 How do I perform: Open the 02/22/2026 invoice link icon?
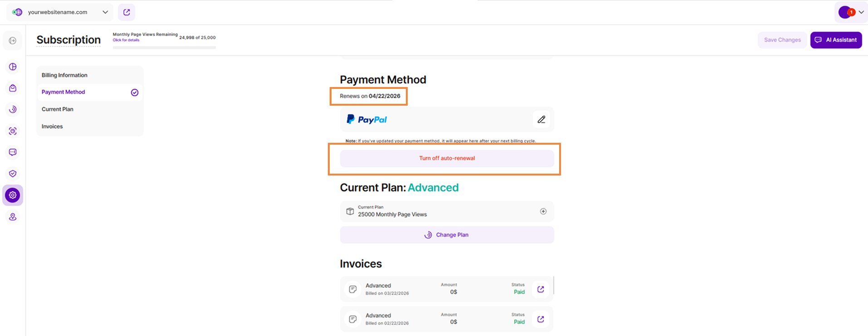tap(541, 319)
